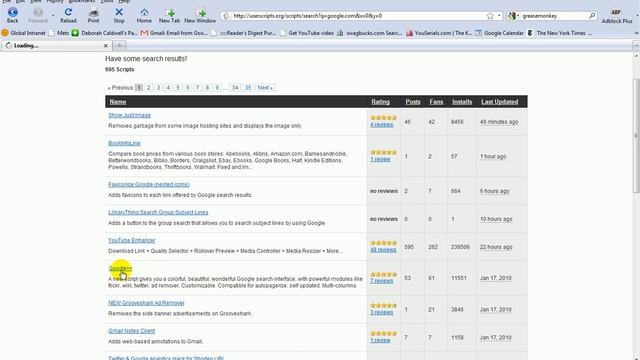Open NEW Grooveshark Ad Remover link

(146, 303)
